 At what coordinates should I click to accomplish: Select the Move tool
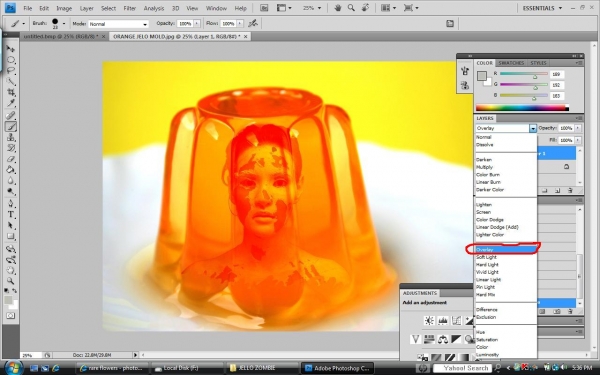point(11,49)
